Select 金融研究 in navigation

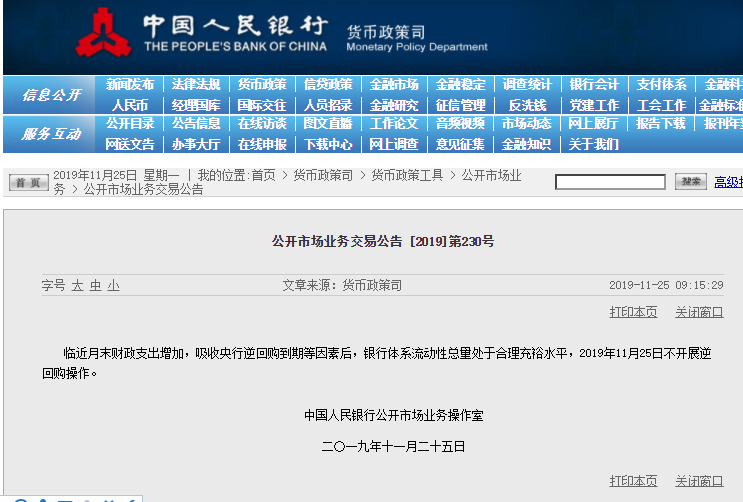coord(394,105)
